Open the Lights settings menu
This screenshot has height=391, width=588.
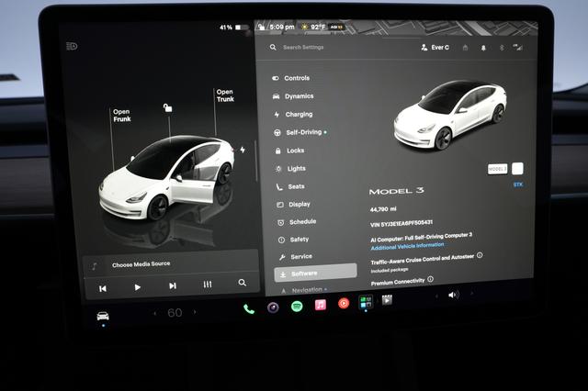click(x=290, y=169)
